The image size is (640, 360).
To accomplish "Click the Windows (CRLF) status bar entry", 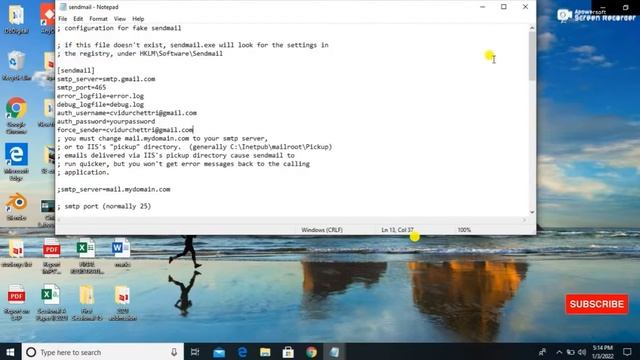I will coord(322,230).
